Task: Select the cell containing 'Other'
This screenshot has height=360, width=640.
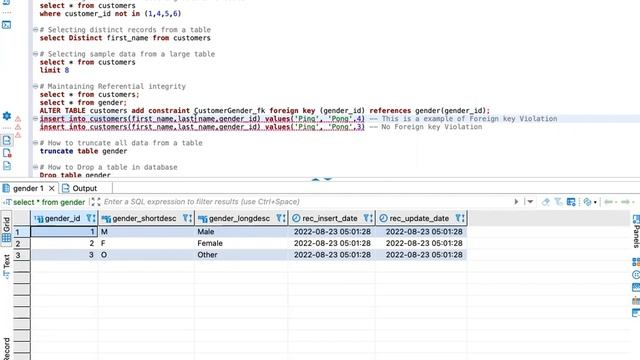Action: pos(241,255)
